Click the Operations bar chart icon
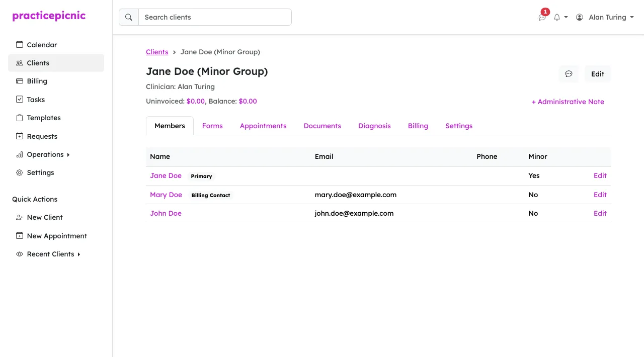644x357 pixels. (20, 154)
